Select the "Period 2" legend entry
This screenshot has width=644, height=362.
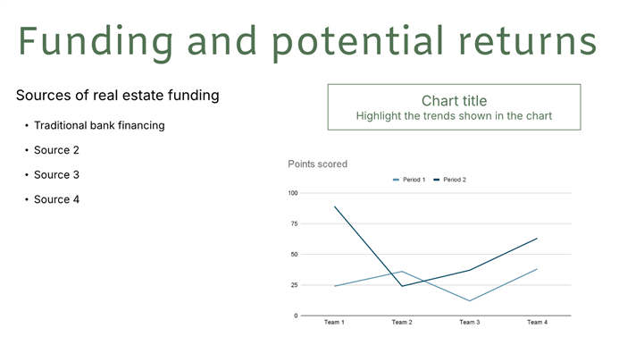(455, 180)
